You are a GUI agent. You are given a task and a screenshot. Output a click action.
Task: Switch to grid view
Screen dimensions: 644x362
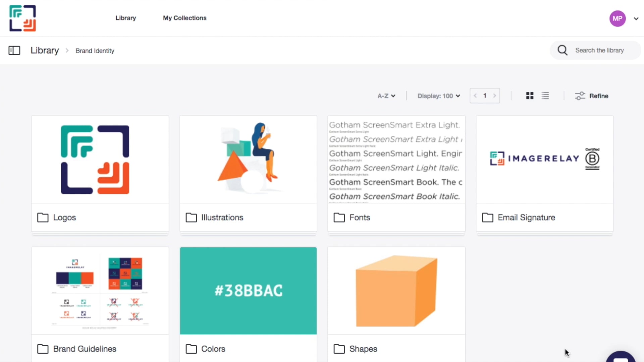(530, 96)
